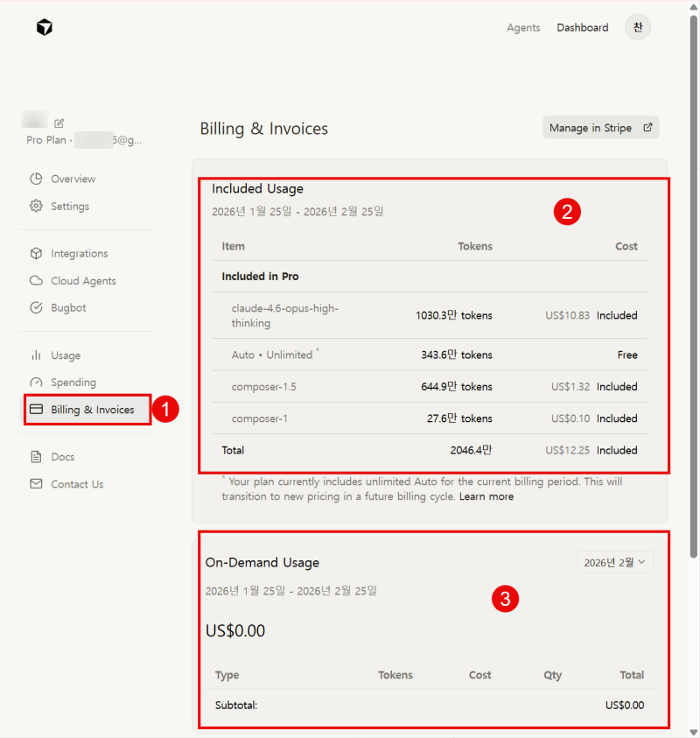This screenshot has width=700, height=738.
Task: Click the large US$0.00 on-demand amount
Action: pos(235,630)
